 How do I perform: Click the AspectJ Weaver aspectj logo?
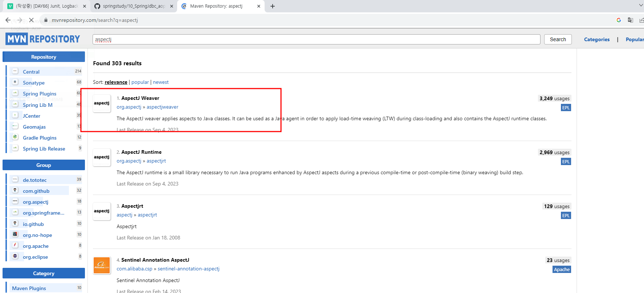102,103
